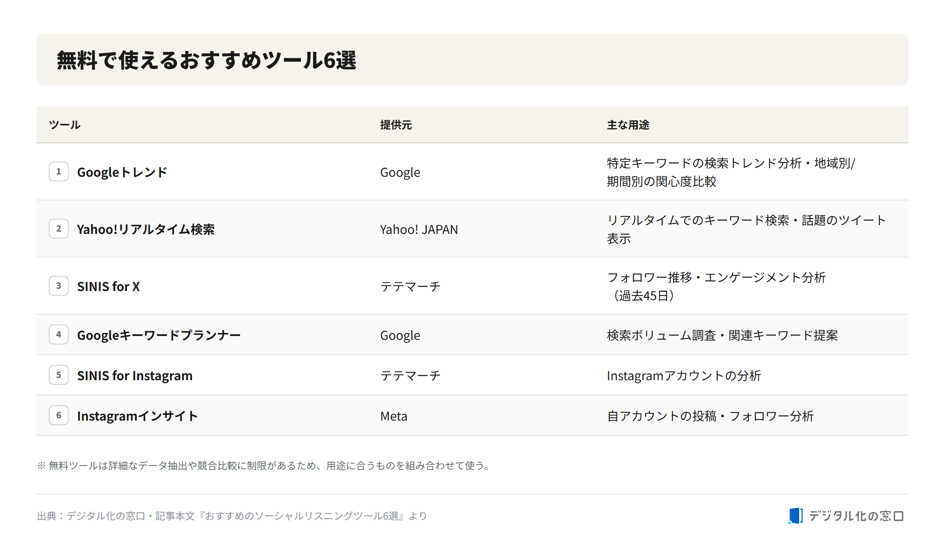Click the number 6 badge beside Instagramインサイト
Screen dimensions: 945x560
coord(59,415)
